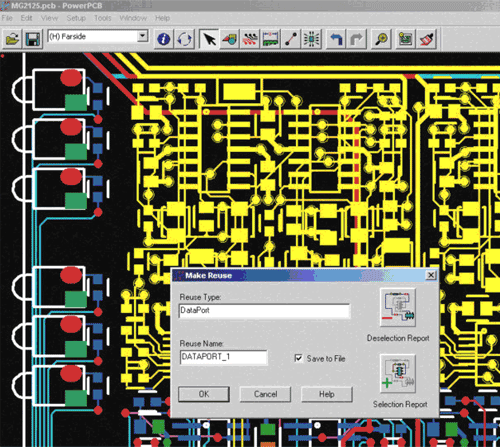
Task: Toggle the Save to File checkbox
Action: pos(299,358)
